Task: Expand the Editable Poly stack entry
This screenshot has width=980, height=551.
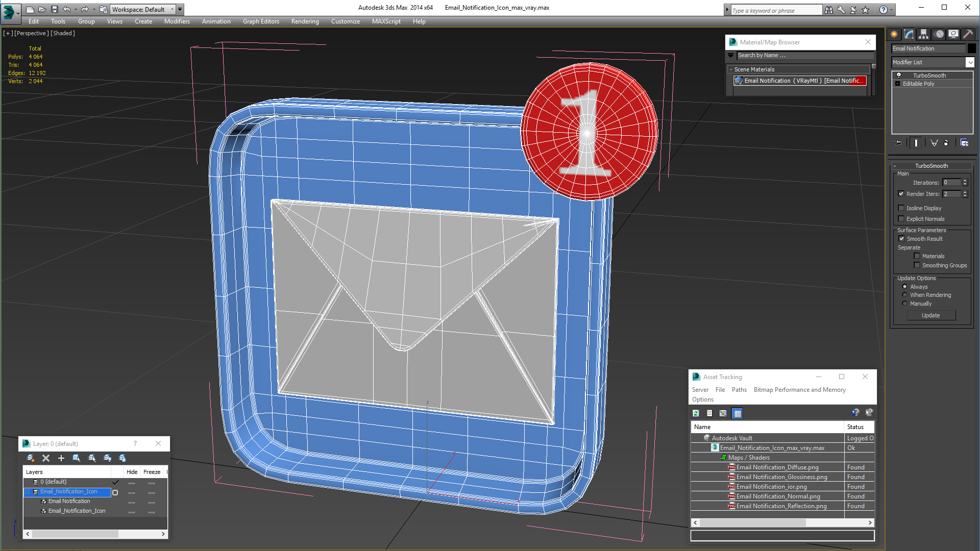Action: pos(897,84)
